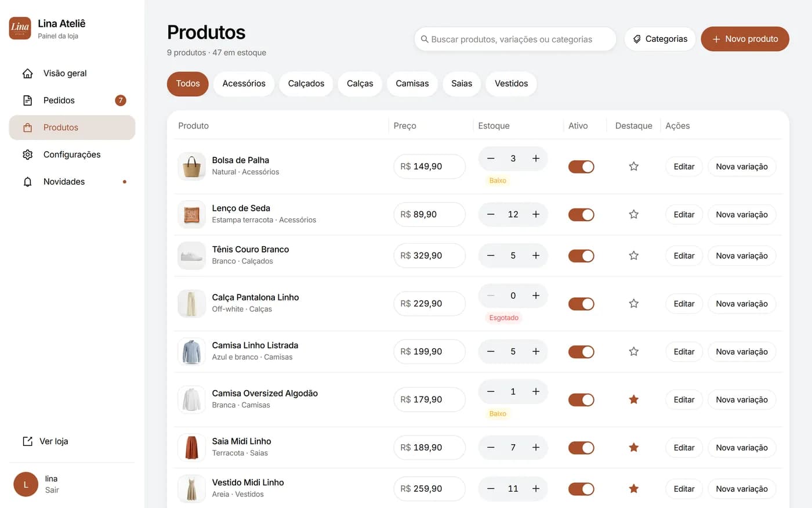812x508 pixels.
Task: Toggle Saia Midi Linho active switch
Action: [x=581, y=448]
